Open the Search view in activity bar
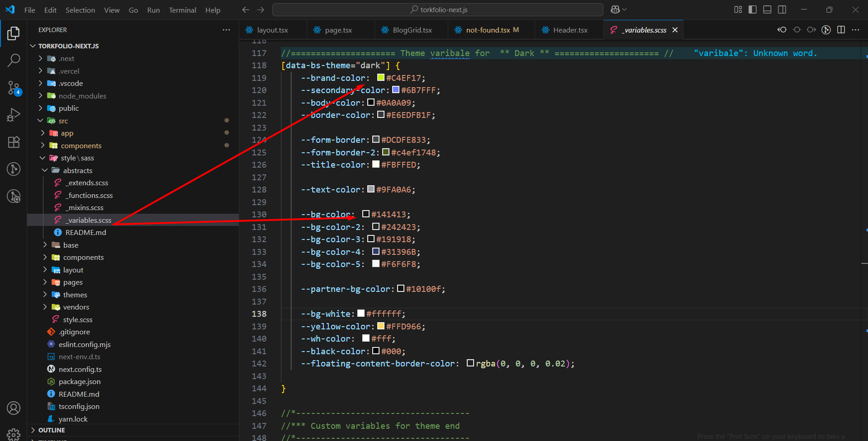The width and height of the screenshot is (868, 441). tap(14, 60)
